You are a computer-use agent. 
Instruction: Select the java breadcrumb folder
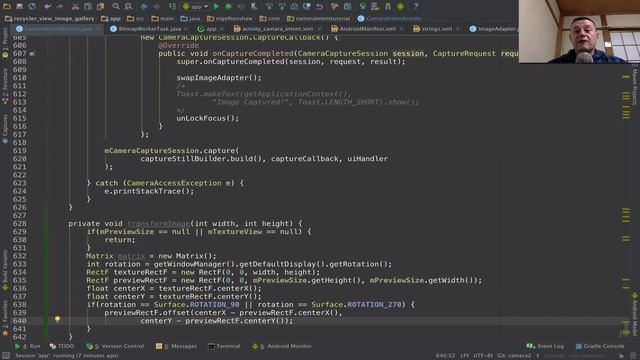pyautogui.click(x=191, y=18)
